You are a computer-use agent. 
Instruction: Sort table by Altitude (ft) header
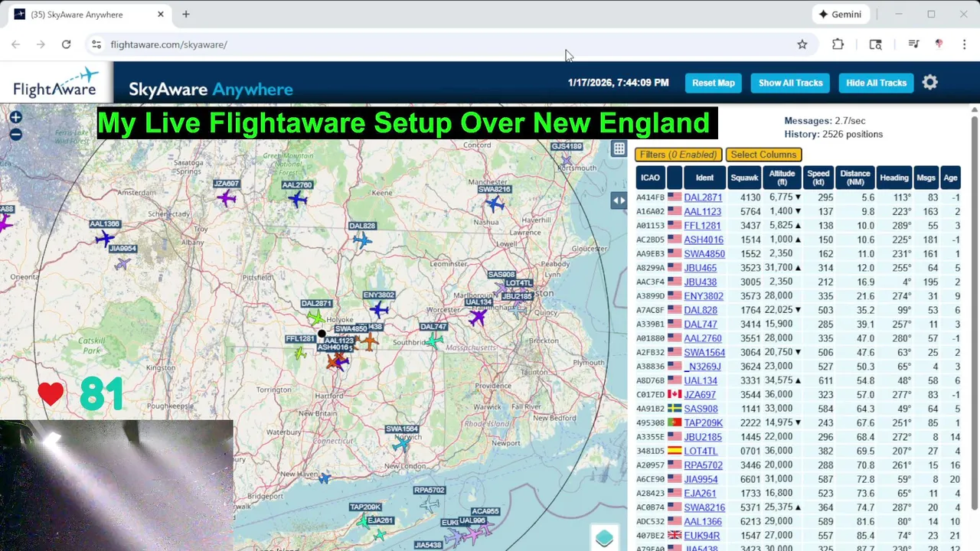coord(782,178)
